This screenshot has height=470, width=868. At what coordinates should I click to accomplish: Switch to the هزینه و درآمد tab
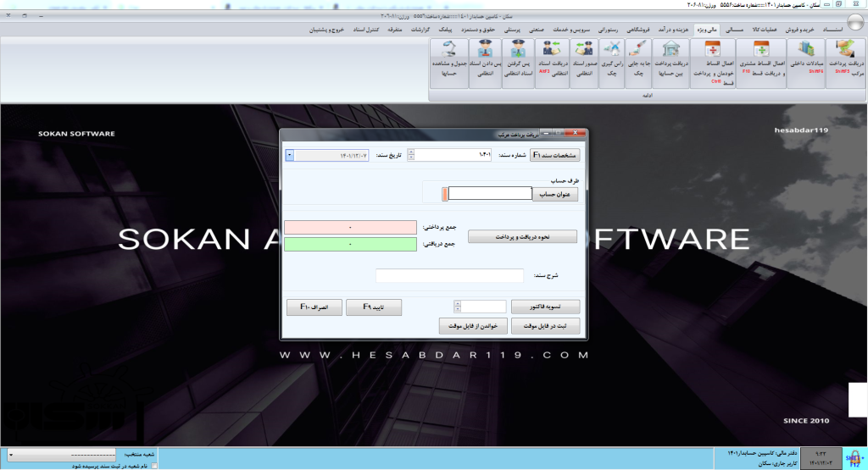673,30
